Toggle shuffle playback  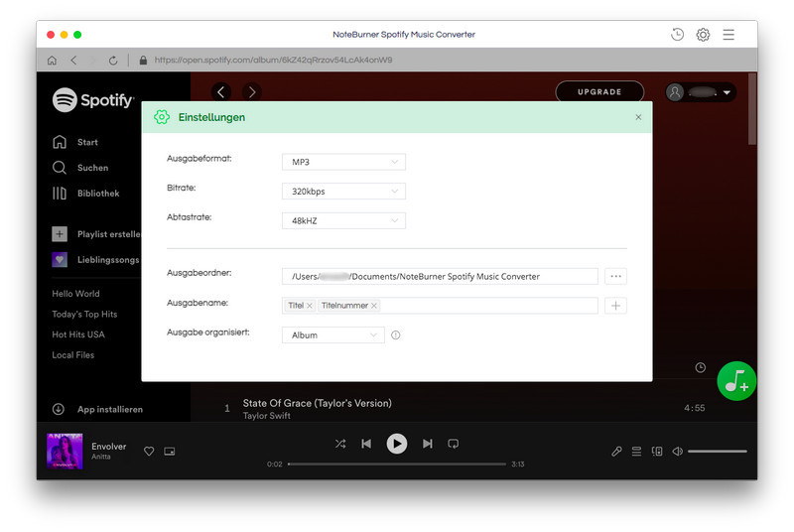pos(340,444)
